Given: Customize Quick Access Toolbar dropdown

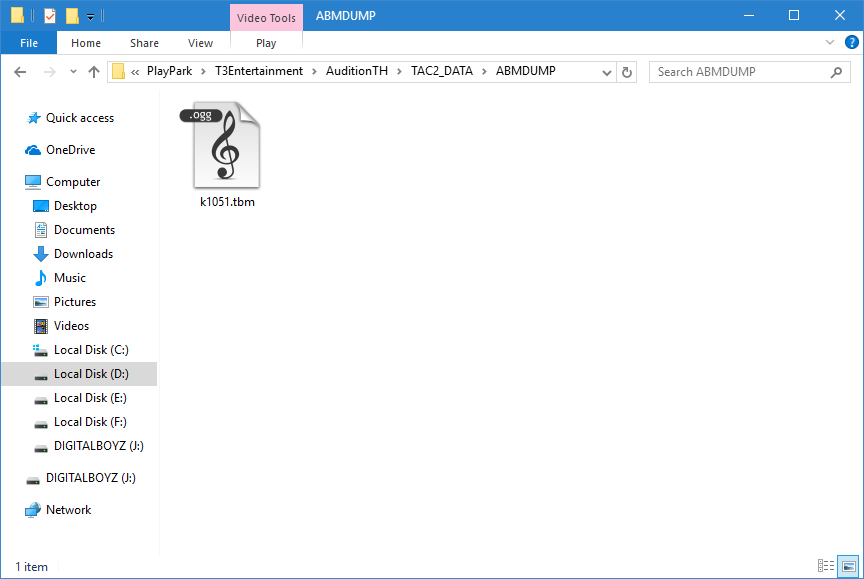Looking at the screenshot, I should tap(90, 16).
